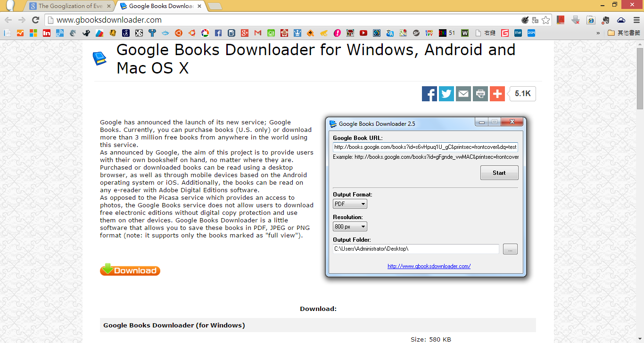This screenshot has height=343, width=644.
Task: Share the page on Facebook
Action: tap(429, 93)
